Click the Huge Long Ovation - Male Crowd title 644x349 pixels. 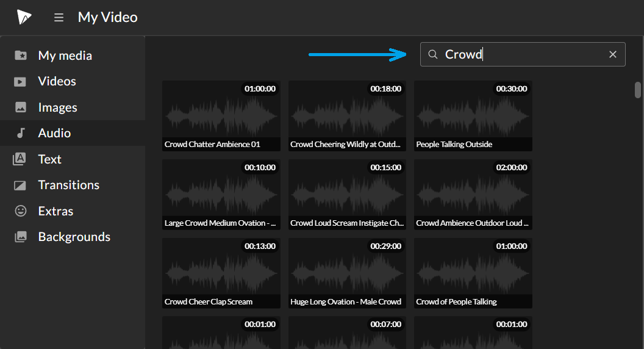coord(346,302)
